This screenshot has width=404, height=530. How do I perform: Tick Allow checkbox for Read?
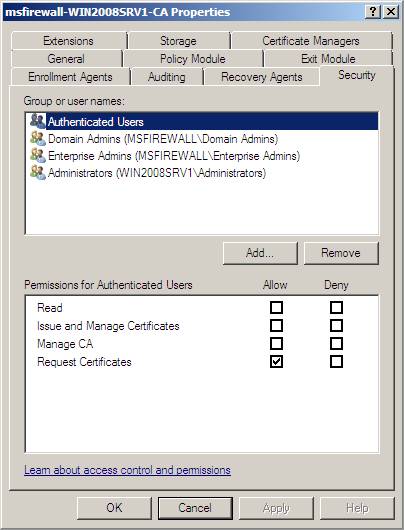coord(277,308)
